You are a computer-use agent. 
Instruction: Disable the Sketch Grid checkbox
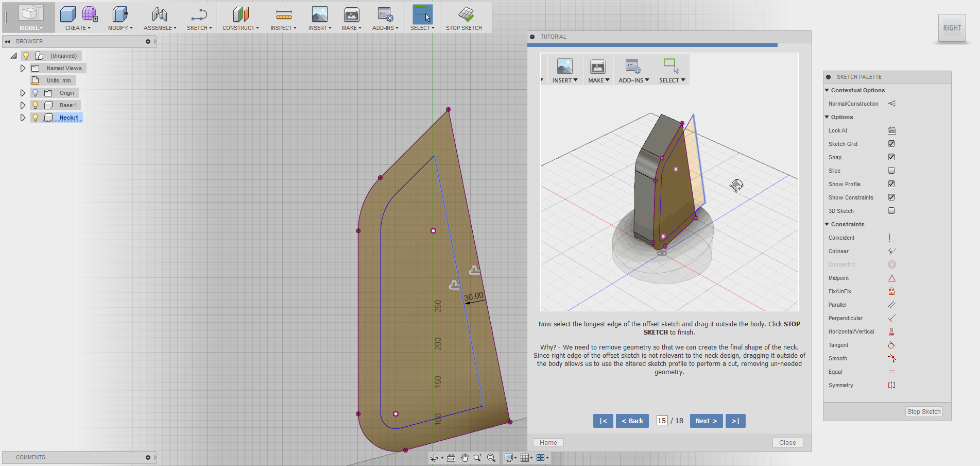point(891,144)
